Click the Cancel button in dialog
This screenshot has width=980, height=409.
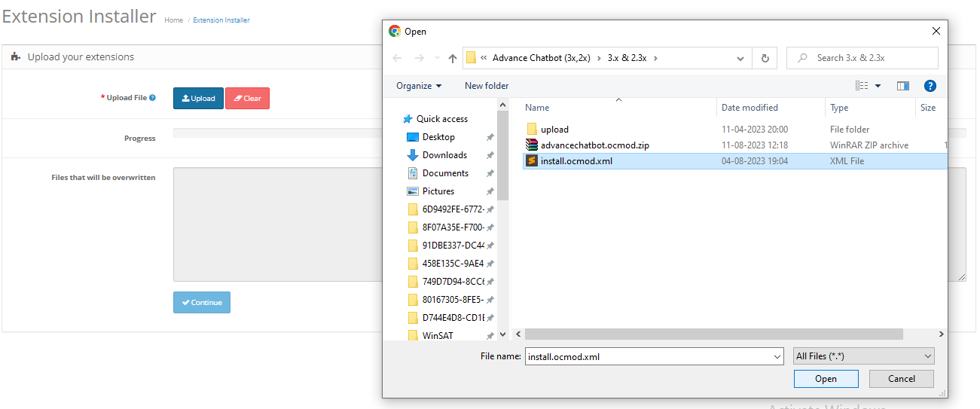pos(902,379)
